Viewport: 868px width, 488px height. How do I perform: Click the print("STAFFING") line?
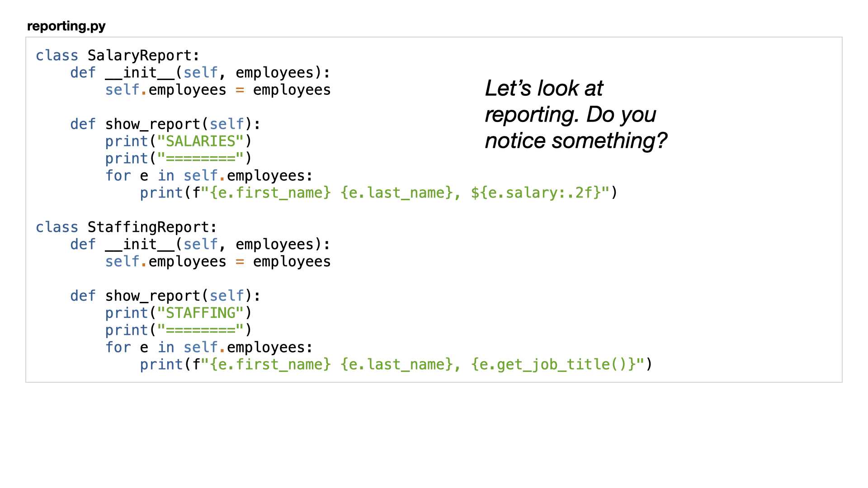pyautogui.click(x=179, y=313)
